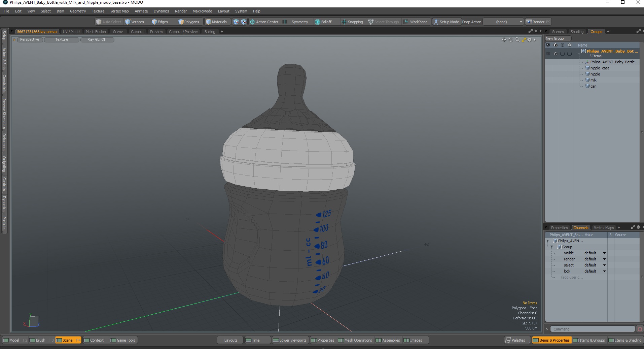The image size is (644, 349).
Task: Open viewport settings gear icon
Action: (x=529, y=40)
